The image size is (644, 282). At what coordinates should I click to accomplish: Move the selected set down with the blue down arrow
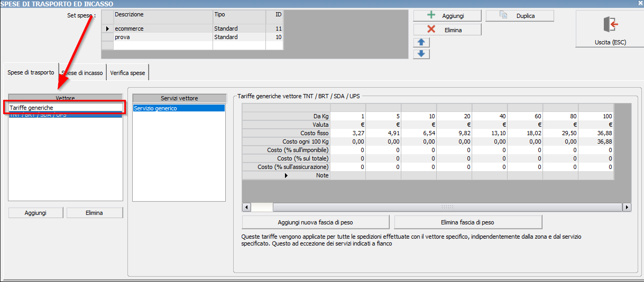421,54
